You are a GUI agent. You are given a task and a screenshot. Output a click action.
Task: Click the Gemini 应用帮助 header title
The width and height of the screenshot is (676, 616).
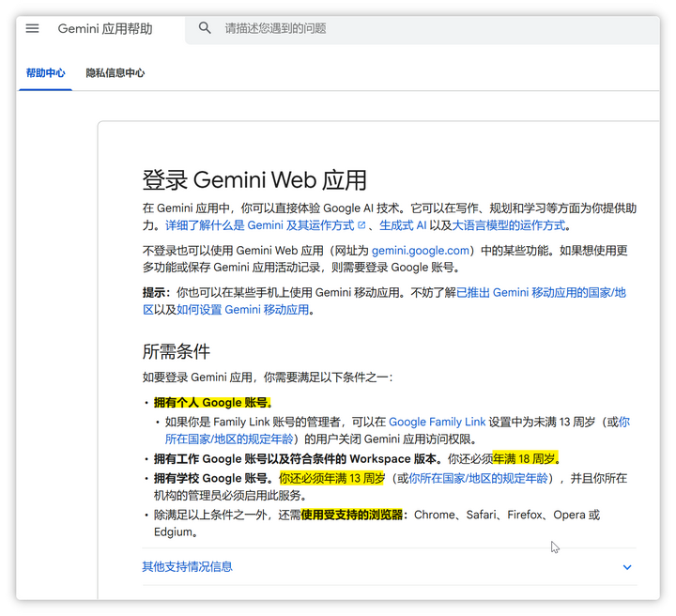coord(105,28)
